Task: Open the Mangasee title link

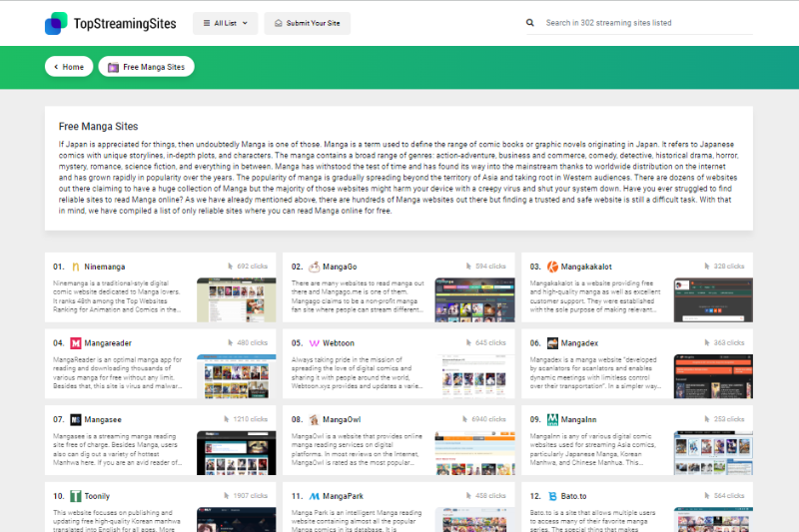Action: (x=103, y=419)
